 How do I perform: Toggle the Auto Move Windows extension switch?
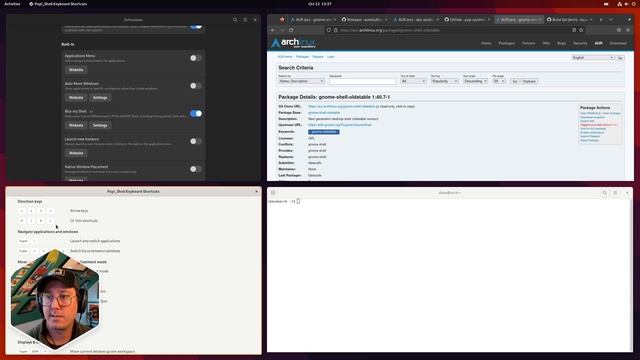pos(196,86)
